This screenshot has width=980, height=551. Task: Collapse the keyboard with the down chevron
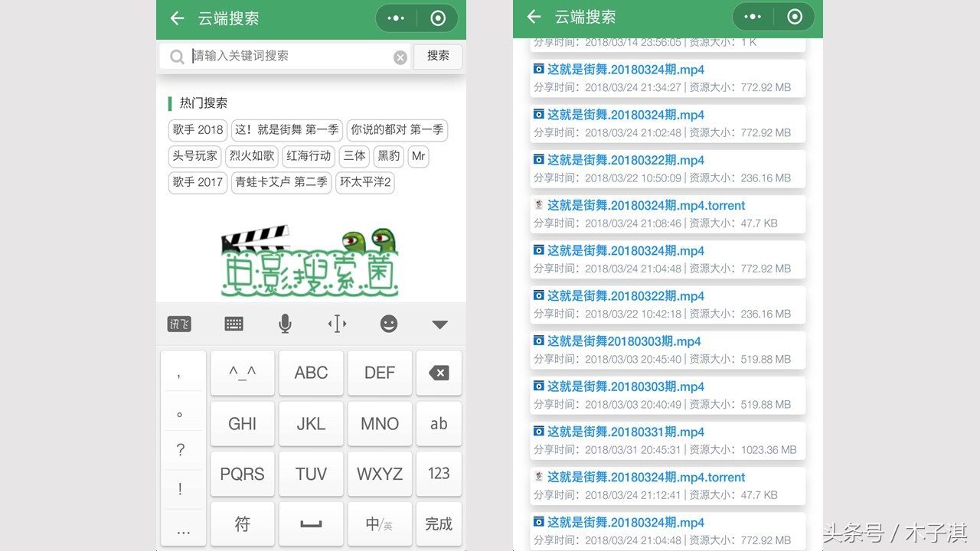(x=439, y=324)
